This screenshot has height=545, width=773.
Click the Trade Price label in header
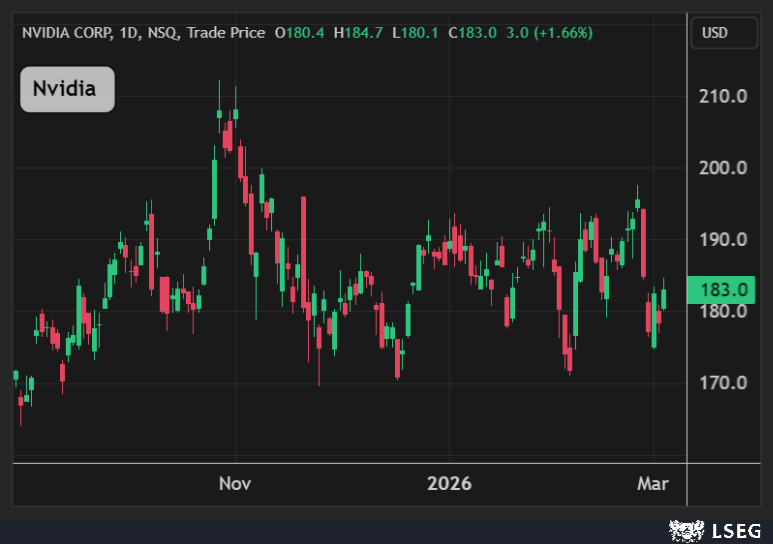[x=226, y=33]
